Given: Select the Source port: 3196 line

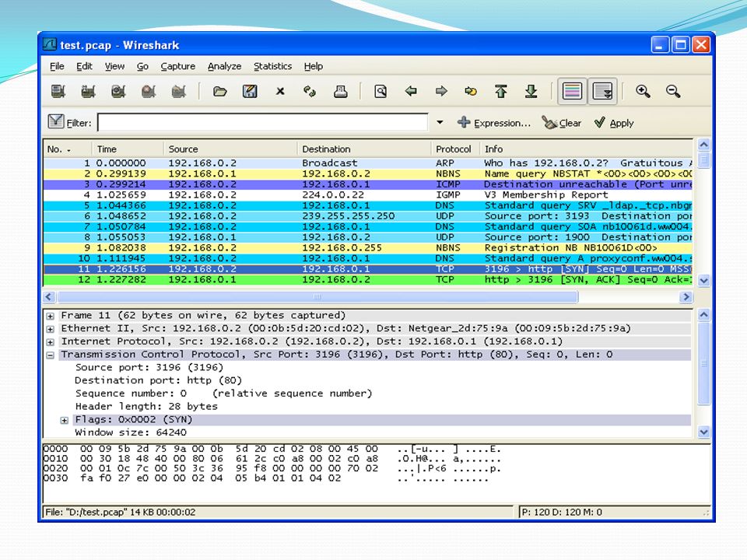Looking at the screenshot, I should 149,367.
